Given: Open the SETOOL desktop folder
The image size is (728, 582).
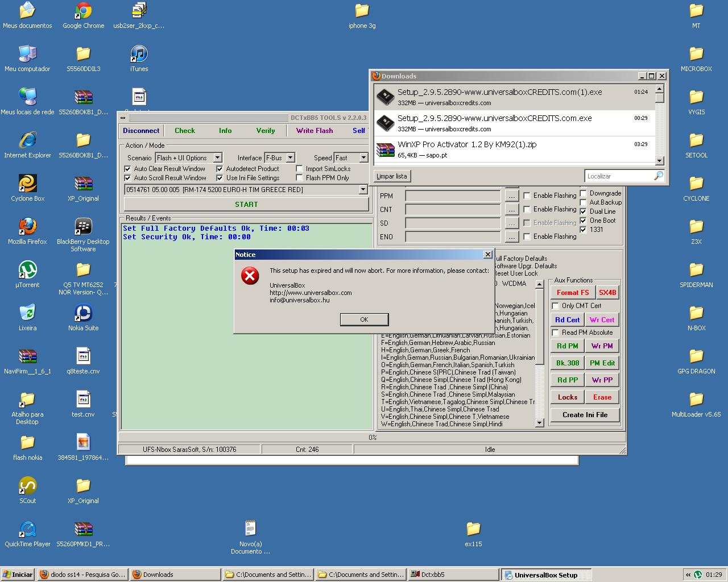Looking at the screenshot, I should 696,145.
